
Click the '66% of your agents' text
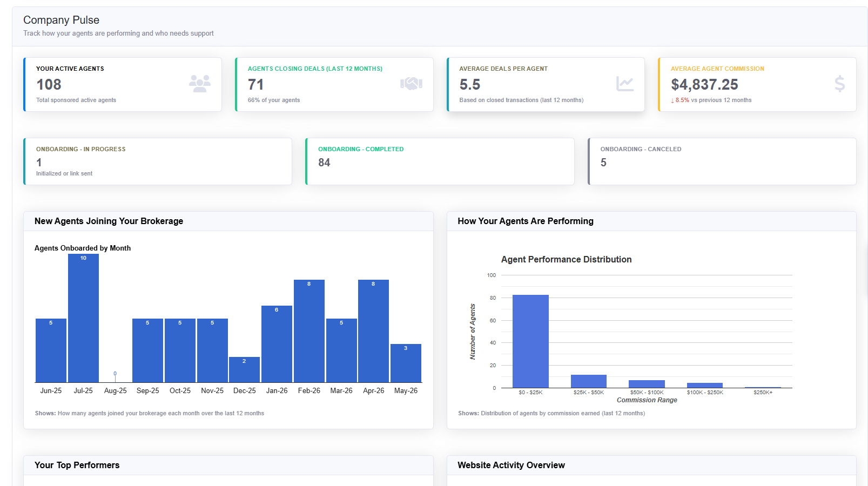274,100
